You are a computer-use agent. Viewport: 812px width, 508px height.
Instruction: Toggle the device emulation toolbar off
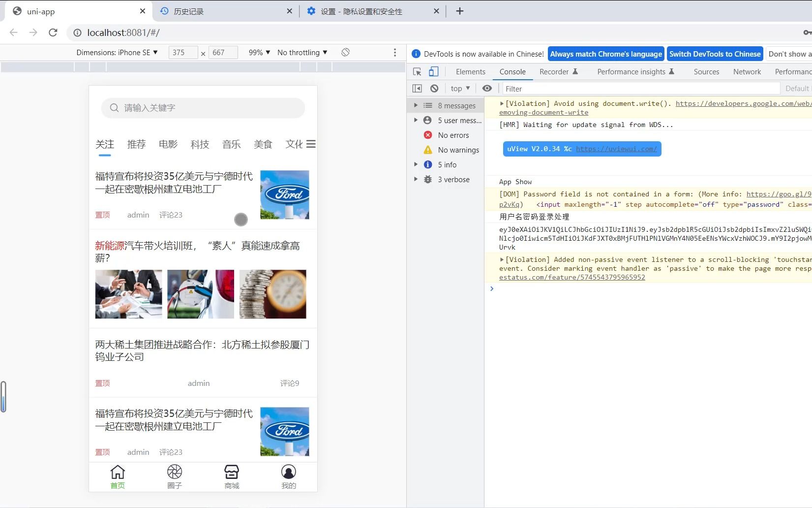[433, 72]
